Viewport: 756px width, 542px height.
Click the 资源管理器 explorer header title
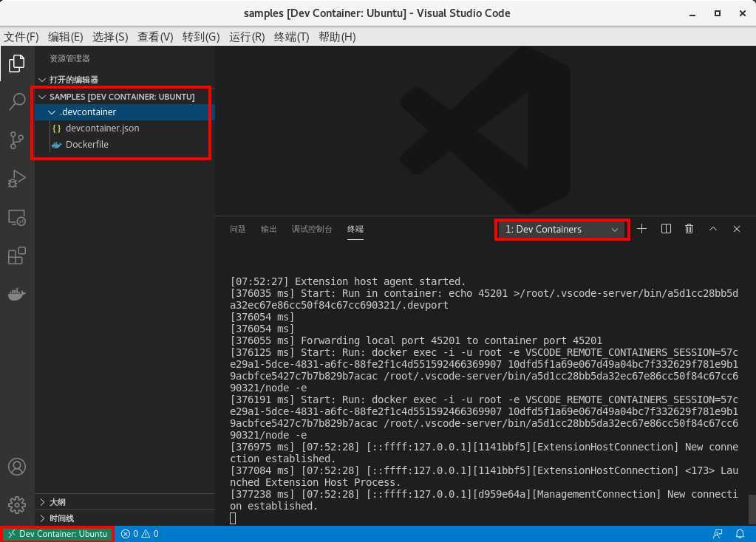click(x=70, y=58)
